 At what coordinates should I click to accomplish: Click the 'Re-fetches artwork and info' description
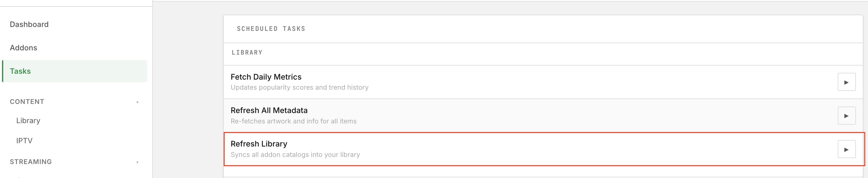click(293, 121)
